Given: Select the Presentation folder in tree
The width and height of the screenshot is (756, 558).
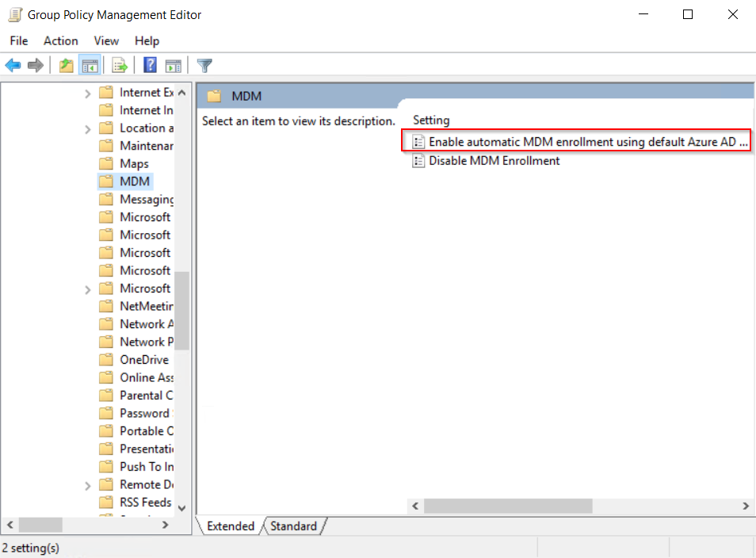Looking at the screenshot, I should click(x=136, y=449).
